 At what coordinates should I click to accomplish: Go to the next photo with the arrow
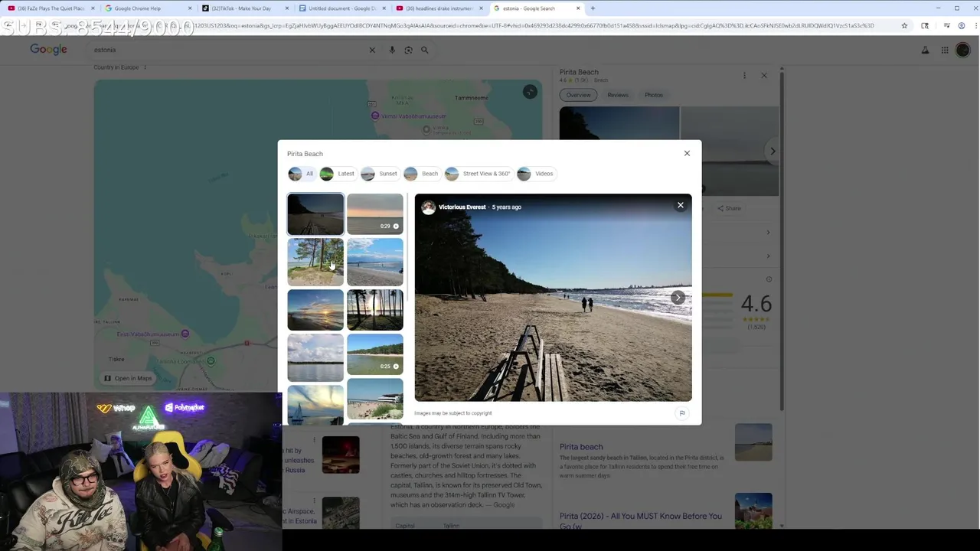coord(678,298)
